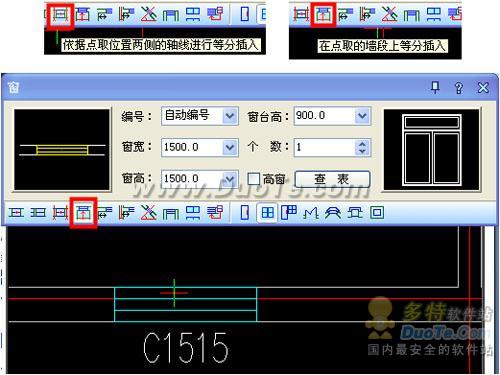
Task: Increase 个数 count with the up stepper
Action: 362,144
